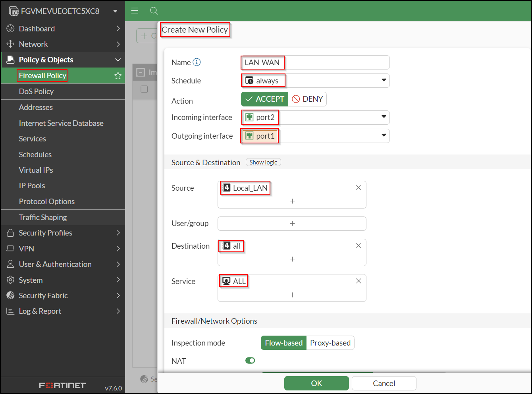Expand the Log & Report chevron
The height and width of the screenshot is (394, 532).
[118, 311]
